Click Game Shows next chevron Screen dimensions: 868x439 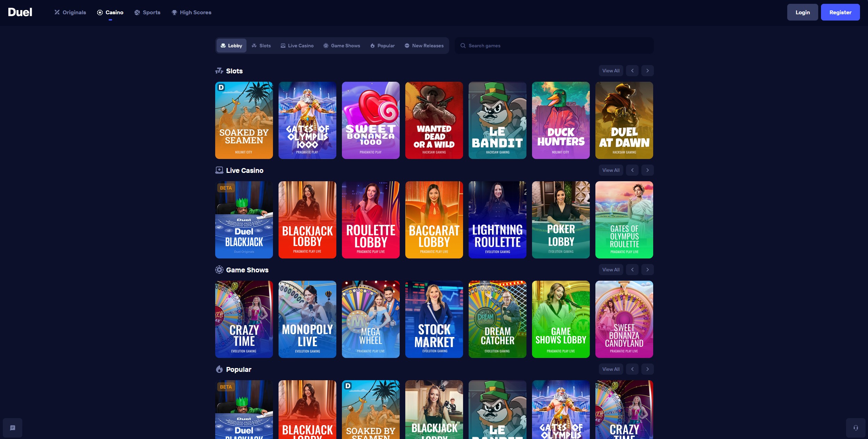tap(648, 270)
